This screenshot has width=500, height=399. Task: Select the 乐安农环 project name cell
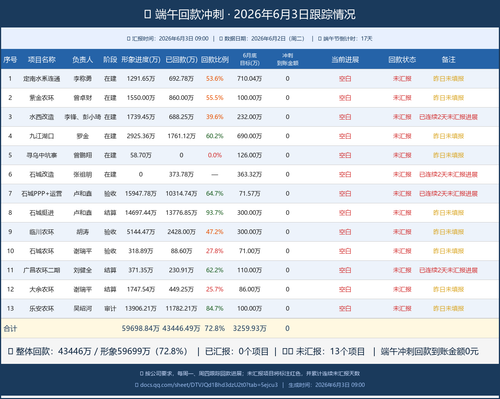[x=42, y=309]
